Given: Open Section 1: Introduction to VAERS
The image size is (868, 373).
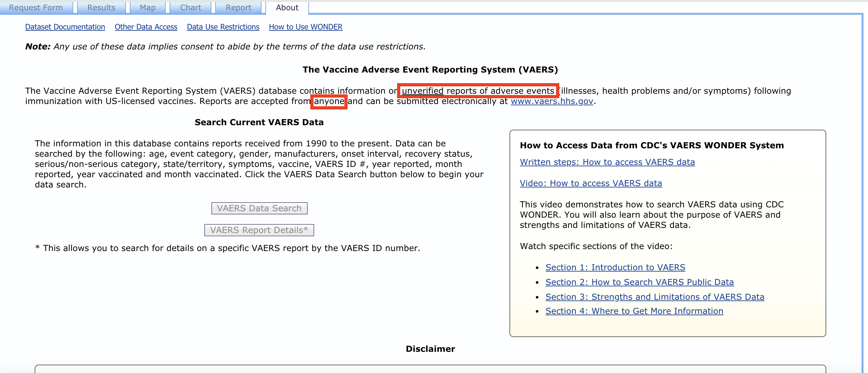Looking at the screenshot, I should point(615,267).
